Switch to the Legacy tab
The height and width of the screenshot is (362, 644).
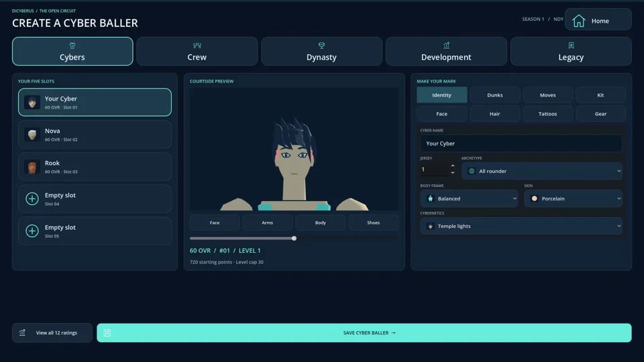[x=571, y=52]
